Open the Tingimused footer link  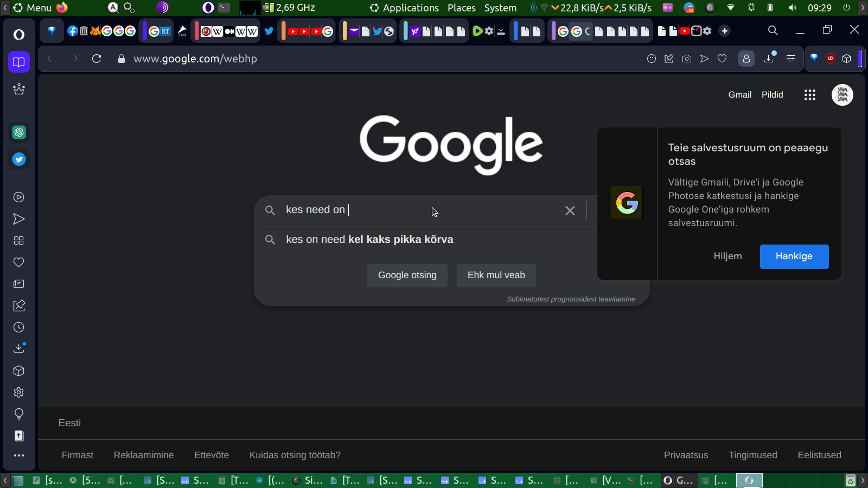click(x=753, y=455)
